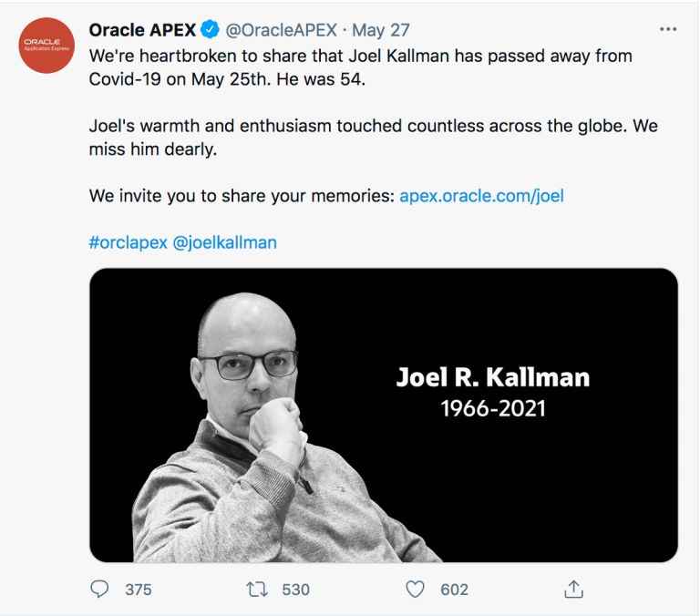This screenshot has height=616, width=700.
Task: Click the 530 retweet count
Action: [x=295, y=590]
